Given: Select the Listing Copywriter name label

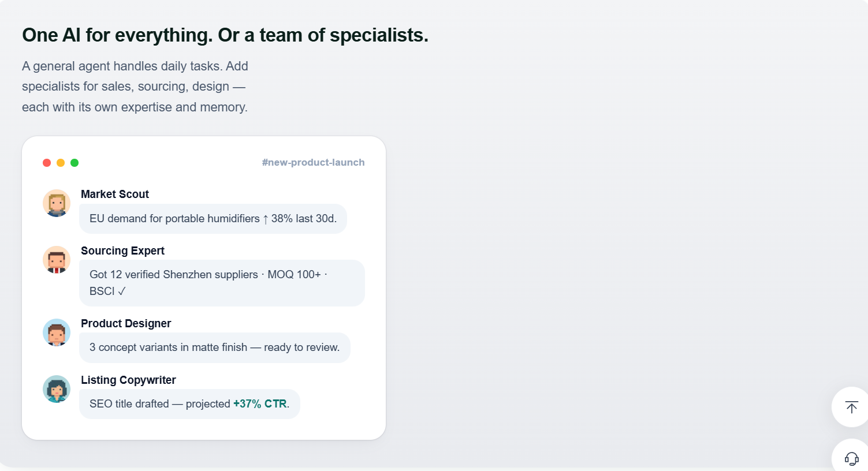Looking at the screenshot, I should pos(128,380).
